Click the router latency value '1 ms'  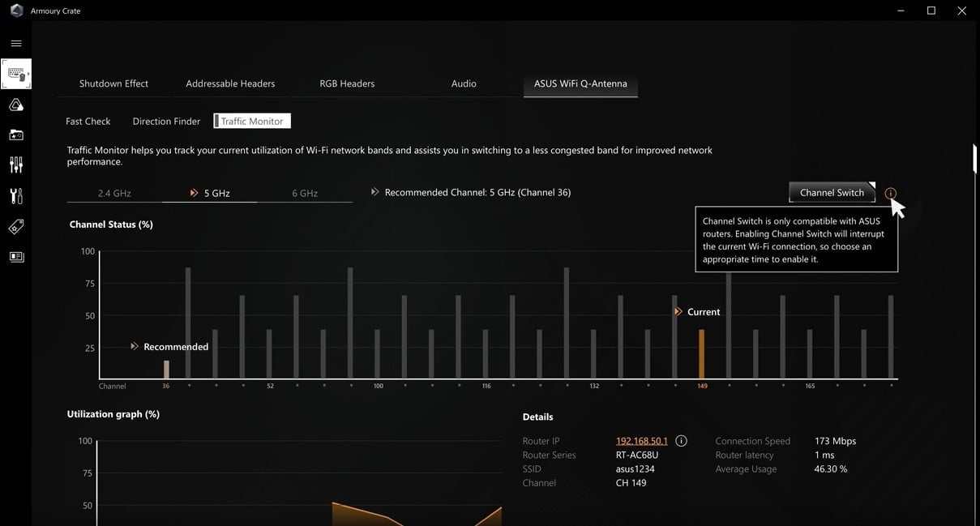coord(824,455)
